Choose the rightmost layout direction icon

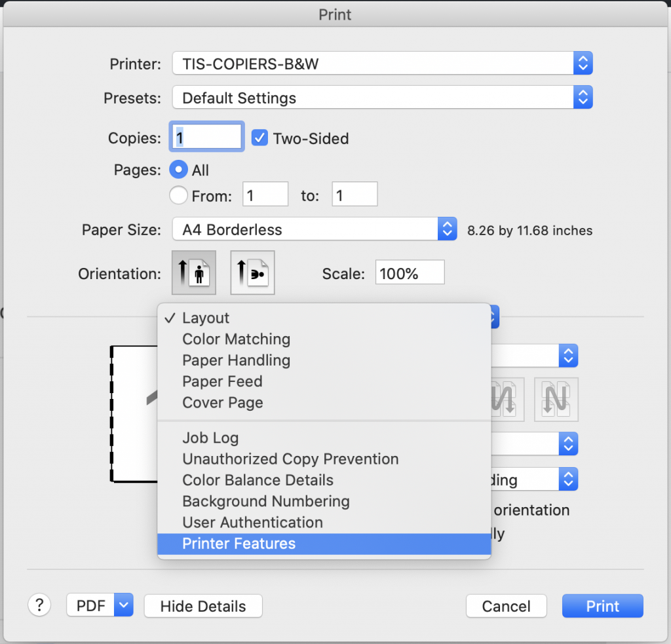click(556, 400)
